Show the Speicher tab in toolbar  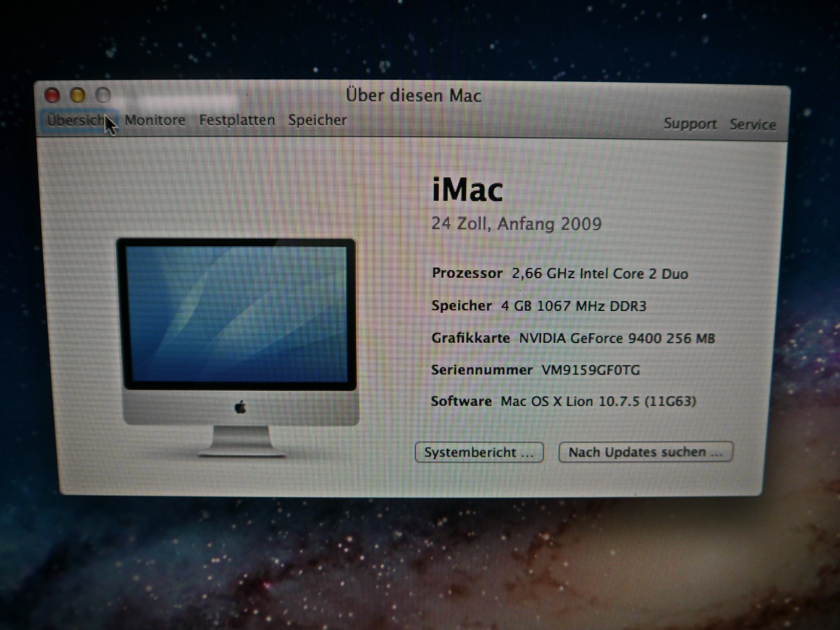[x=317, y=120]
